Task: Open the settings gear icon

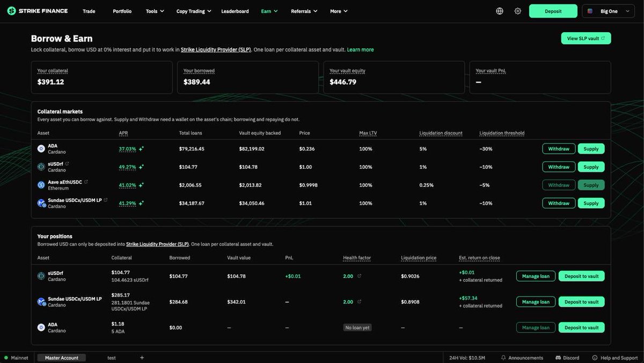Action: point(517,11)
